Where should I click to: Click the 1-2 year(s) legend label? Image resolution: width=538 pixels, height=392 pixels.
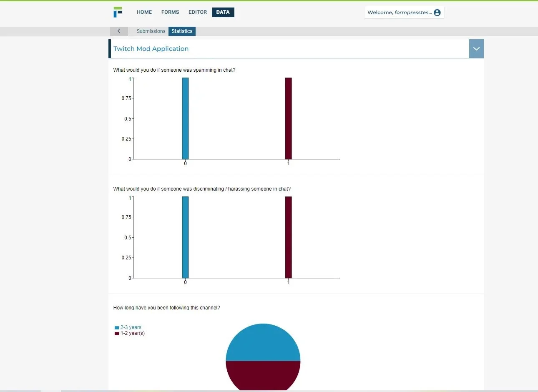pyautogui.click(x=133, y=333)
